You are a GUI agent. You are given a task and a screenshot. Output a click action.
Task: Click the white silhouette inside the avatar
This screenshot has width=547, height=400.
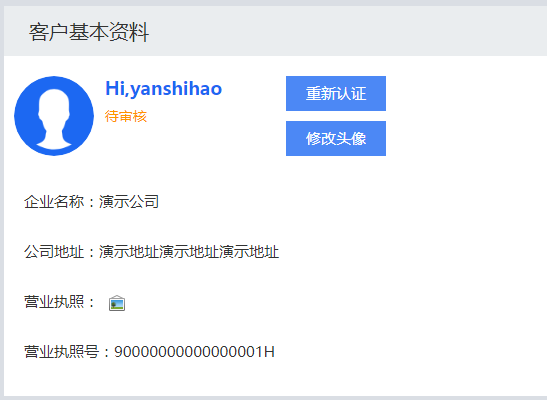point(54,119)
